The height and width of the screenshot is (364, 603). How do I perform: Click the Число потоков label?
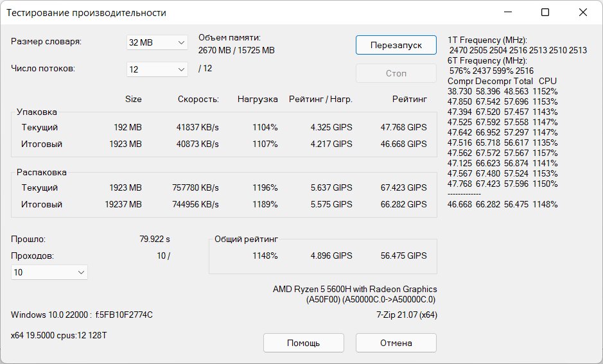tap(43, 69)
